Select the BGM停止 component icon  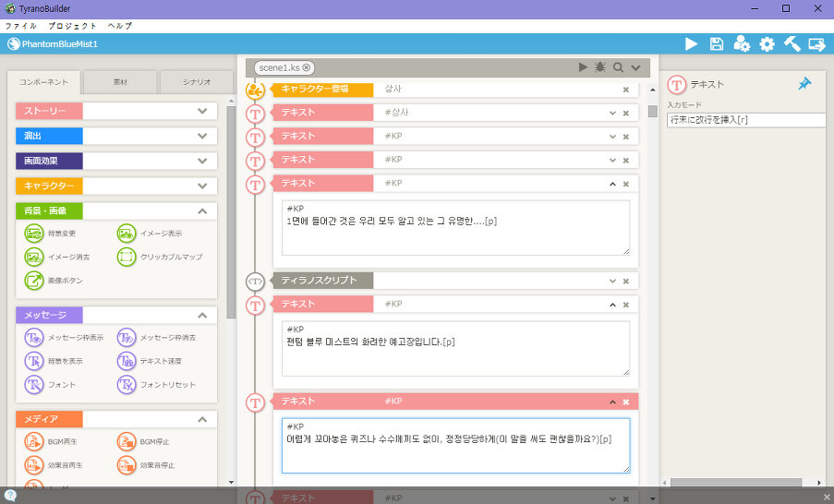(127, 442)
